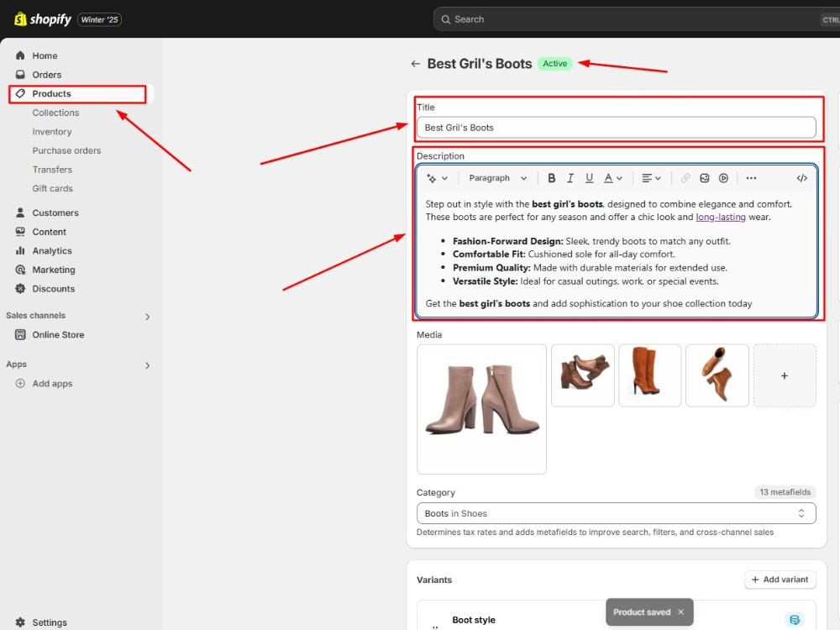The image size is (840, 630).
Task: Open the text alignment dropdown
Action: tap(651, 178)
